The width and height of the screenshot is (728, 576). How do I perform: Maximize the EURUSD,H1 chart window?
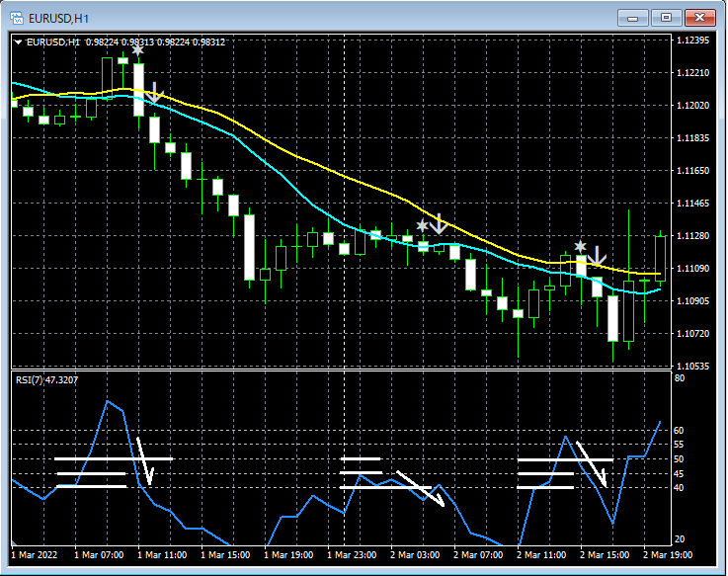point(666,18)
